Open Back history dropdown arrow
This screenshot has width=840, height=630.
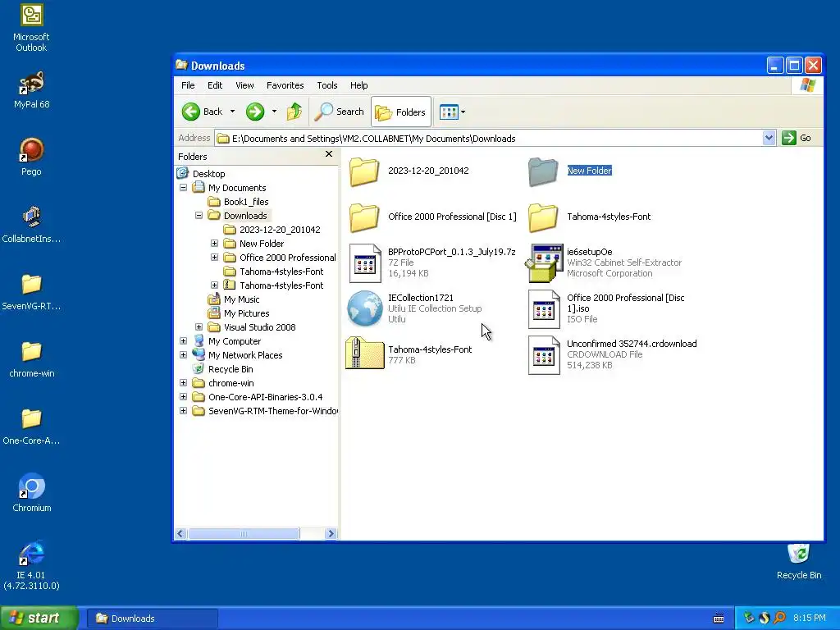232,112
